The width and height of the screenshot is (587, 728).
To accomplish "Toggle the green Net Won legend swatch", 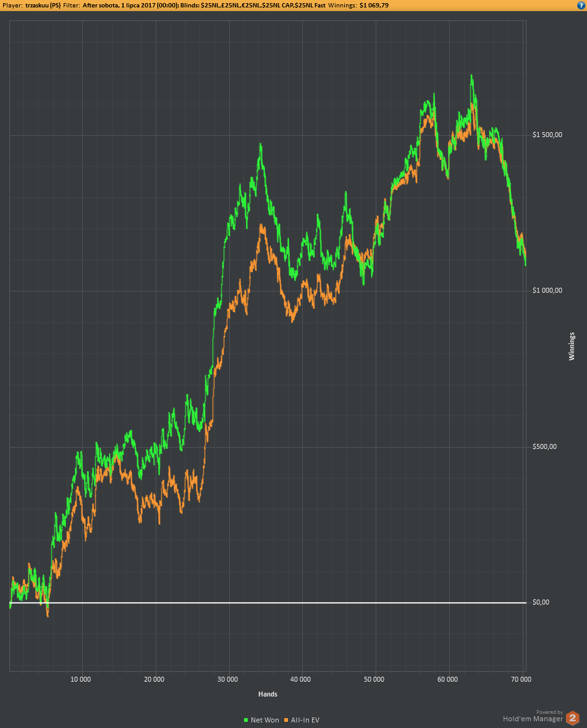I will (246, 720).
